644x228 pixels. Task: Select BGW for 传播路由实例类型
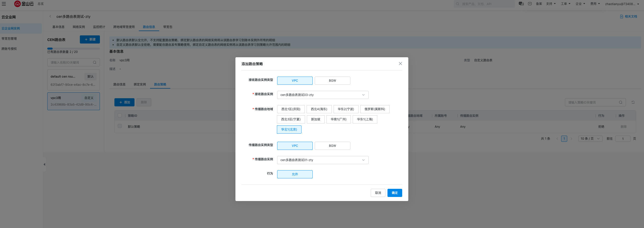click(333, 146)
